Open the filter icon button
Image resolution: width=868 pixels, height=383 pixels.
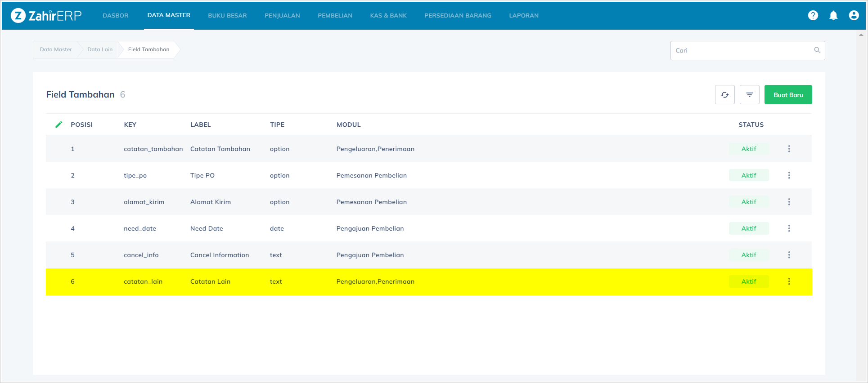pos(749,95)
